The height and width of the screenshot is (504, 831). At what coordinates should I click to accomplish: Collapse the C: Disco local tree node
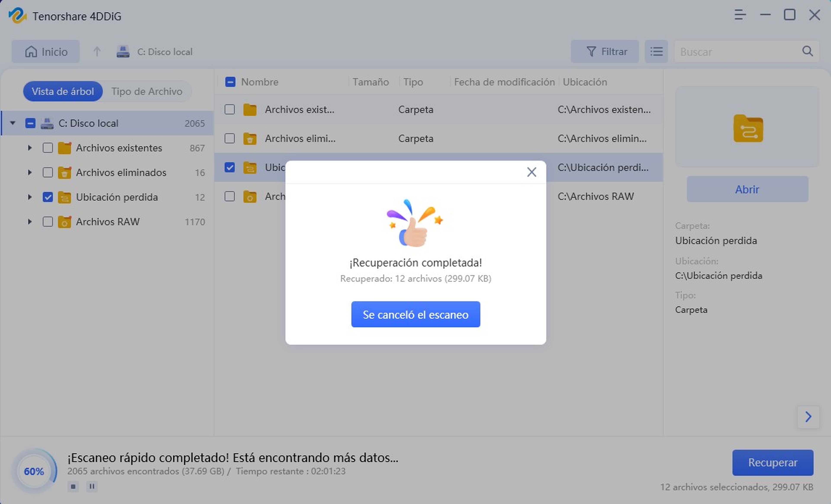tap(13, 123)
